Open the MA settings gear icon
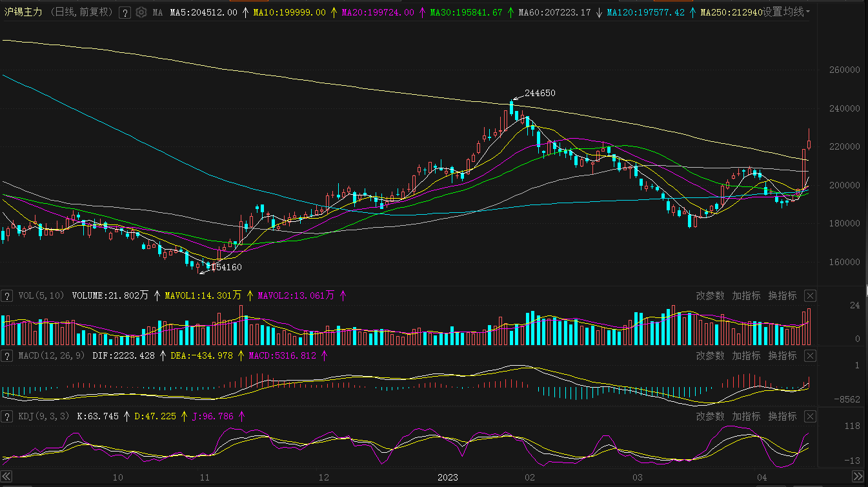 tap(141, 12)
